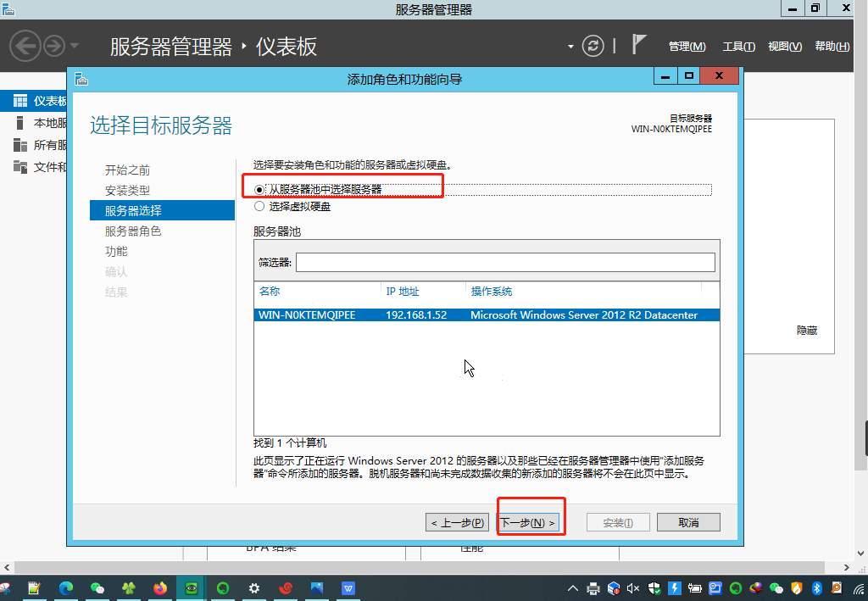Open WPS Writer from taskbar
Image resolution: width=868 pixels, height=601 pixels.
point(348,588)
